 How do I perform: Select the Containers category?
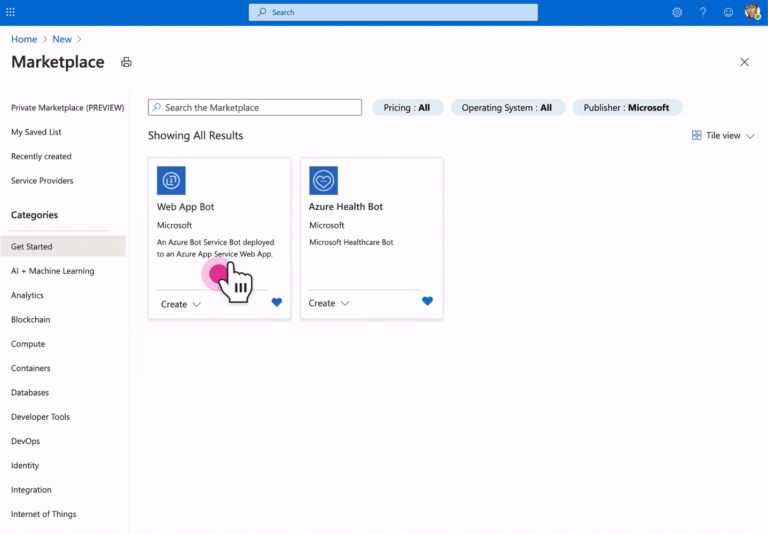pos(30,368)
